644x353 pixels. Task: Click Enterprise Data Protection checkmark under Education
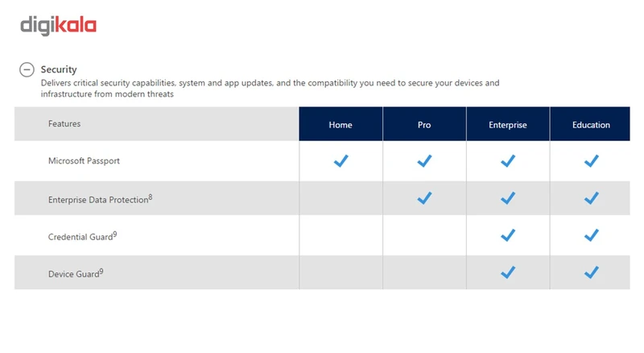coord(592,198)
